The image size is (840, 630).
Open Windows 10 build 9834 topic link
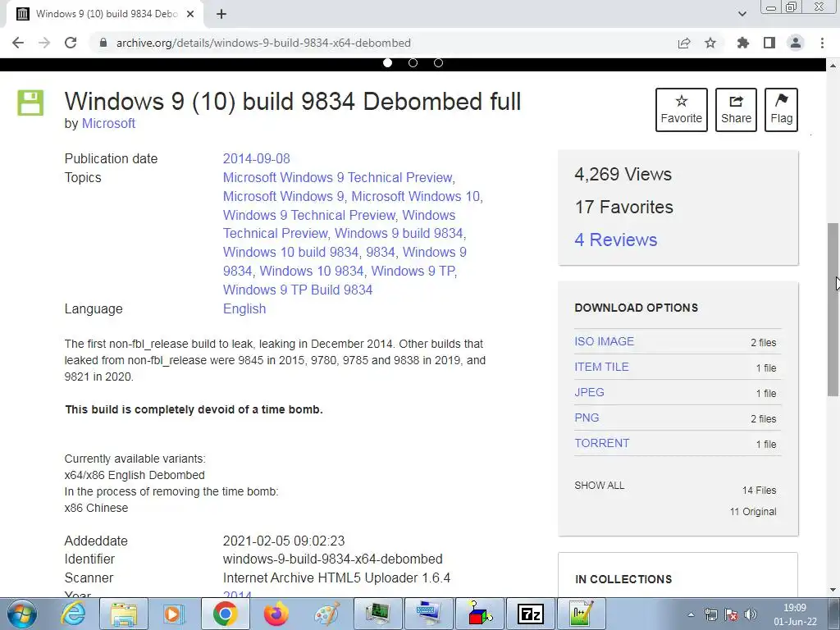tap(291, 253)
